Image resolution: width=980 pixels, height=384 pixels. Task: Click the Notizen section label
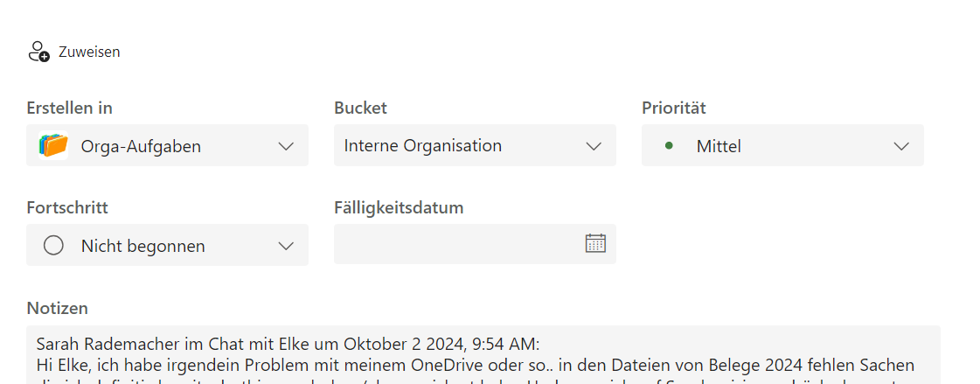(x=58, y=308)
